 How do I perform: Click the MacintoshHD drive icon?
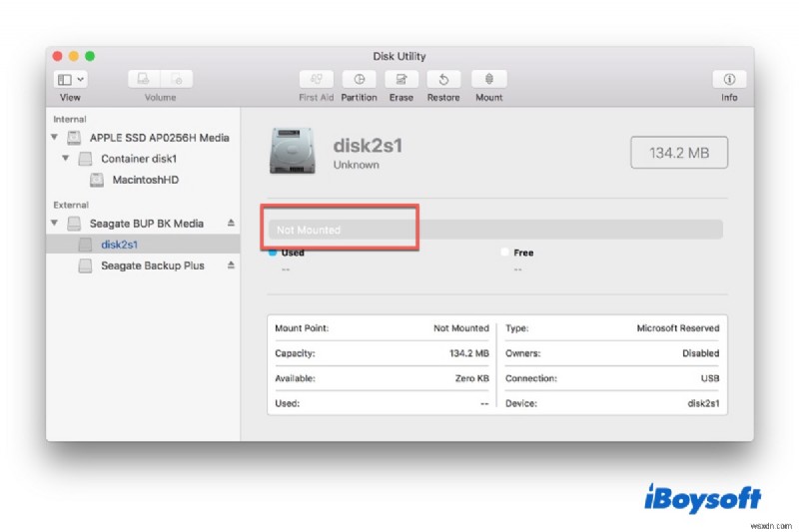tap(97, 180)
